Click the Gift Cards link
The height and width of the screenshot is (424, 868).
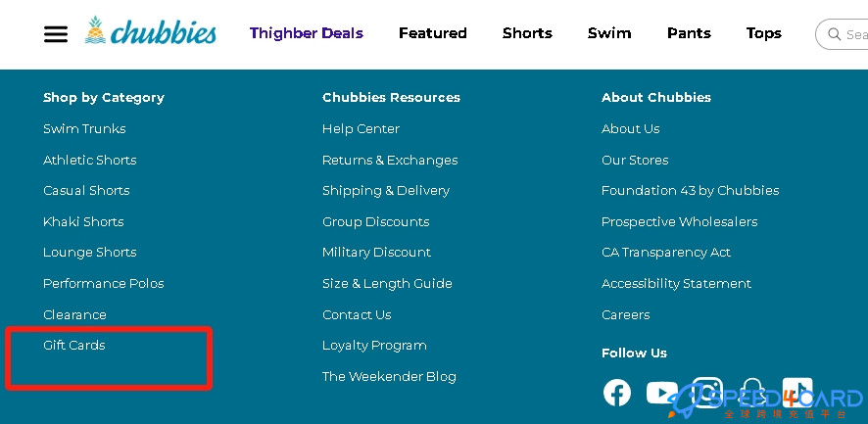tap(74, 345)
